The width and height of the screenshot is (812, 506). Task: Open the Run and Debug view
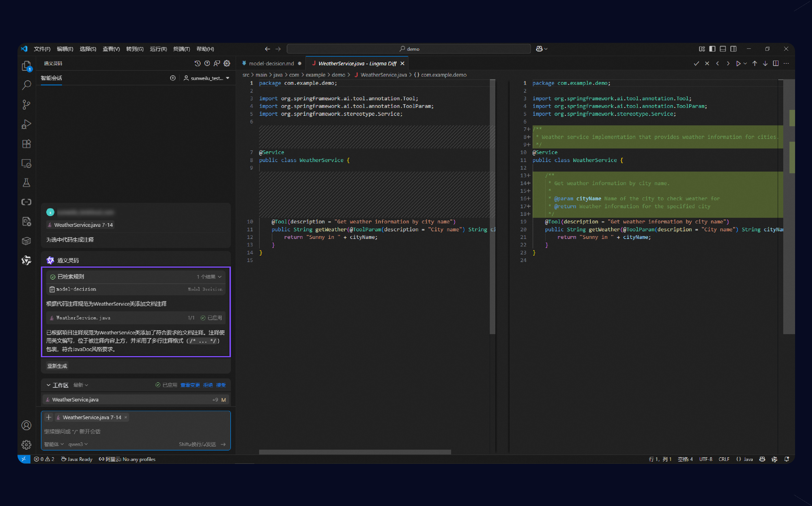(x=27, y=124)
